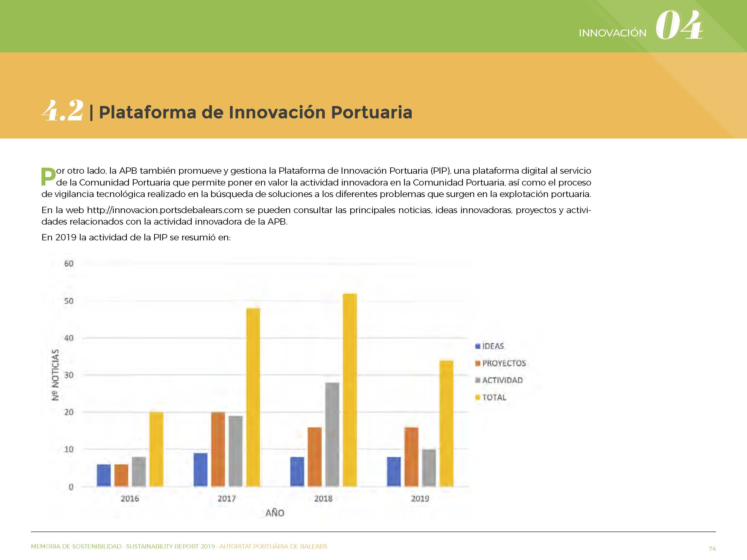Click the green drop-cap letter "P"

coord(48,177)
